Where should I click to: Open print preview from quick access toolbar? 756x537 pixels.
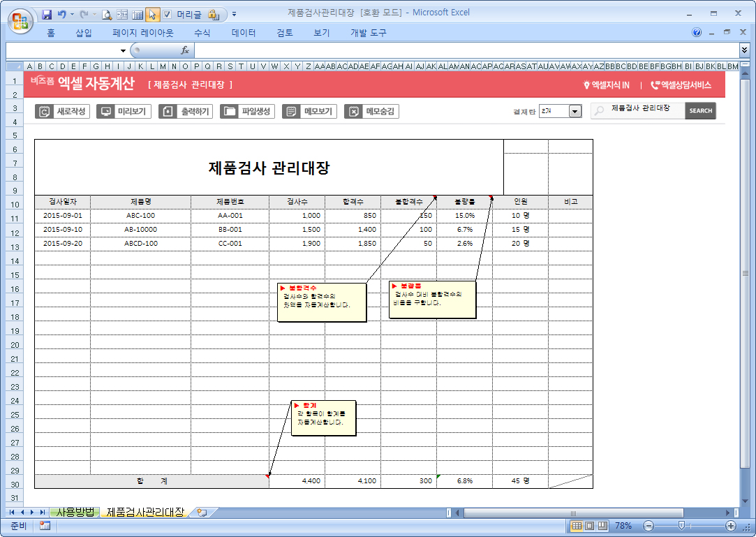tap(107, 15)
